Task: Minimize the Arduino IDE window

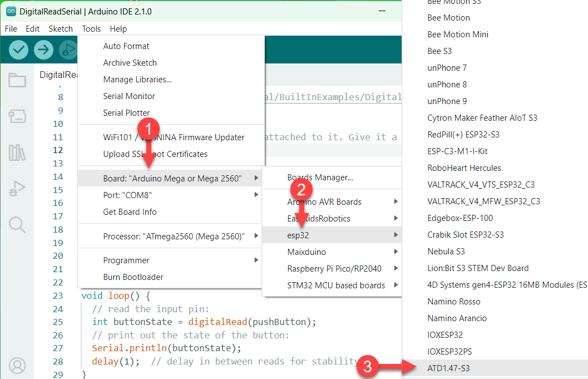Action: 382,11
